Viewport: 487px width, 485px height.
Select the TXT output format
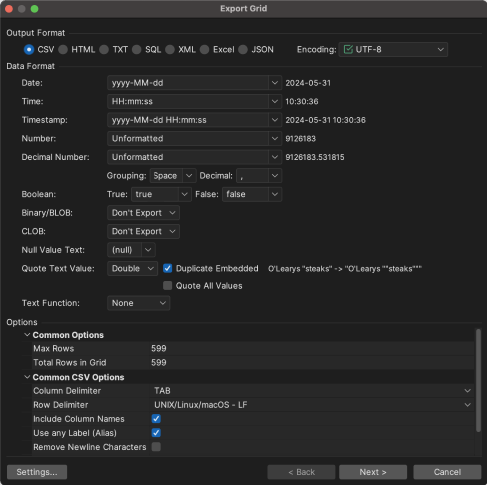pyautogui.click(x=104, y=50)
